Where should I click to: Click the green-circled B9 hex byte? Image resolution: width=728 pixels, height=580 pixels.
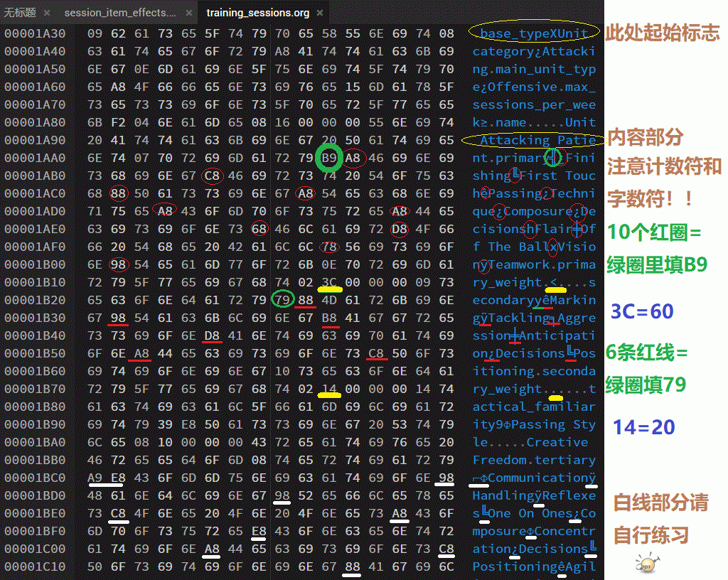(328, 158)
